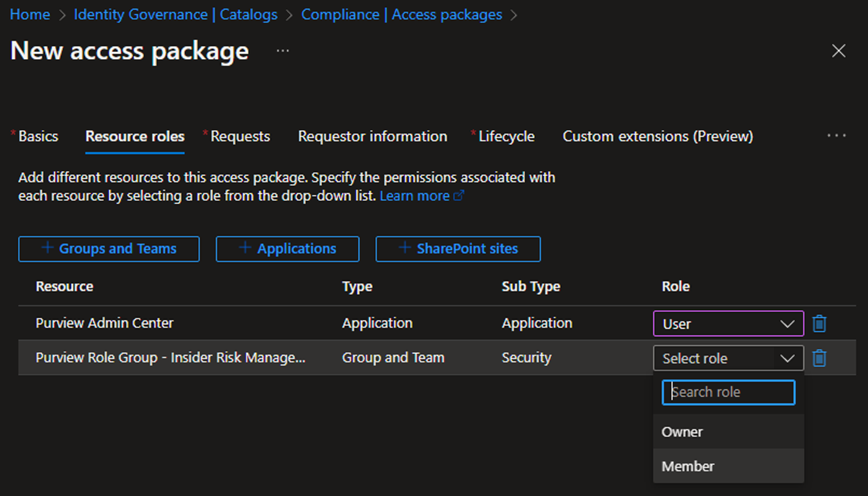The width and height of the screenshot is (868, 496).
Task: Focus the Search role input field
Action: (728, 392)
